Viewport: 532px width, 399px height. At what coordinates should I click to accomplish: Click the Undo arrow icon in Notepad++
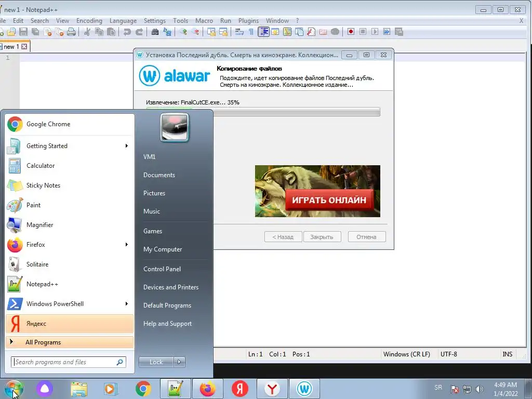(x=127, y=32)
